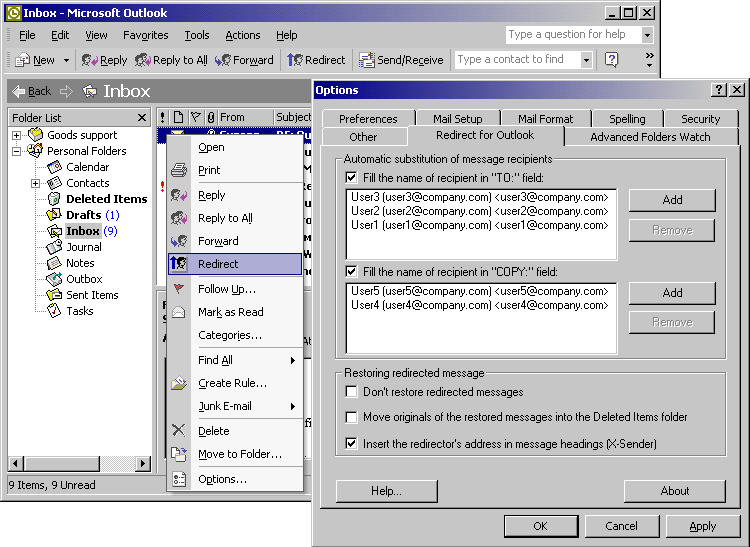Enable 'Don't restore redirected messages'
The width and height of the screenshot is (750, 547).
(352, 392)
